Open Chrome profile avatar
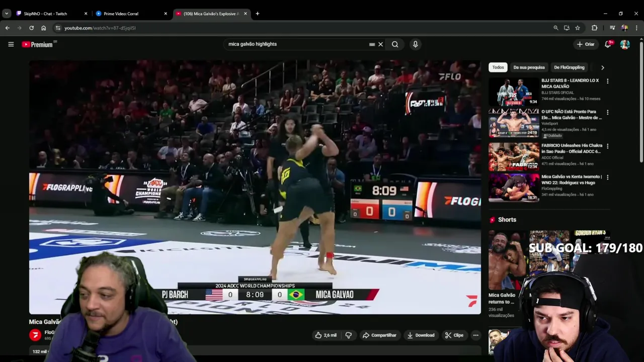The image size is (644, 362). pos(624,28)
